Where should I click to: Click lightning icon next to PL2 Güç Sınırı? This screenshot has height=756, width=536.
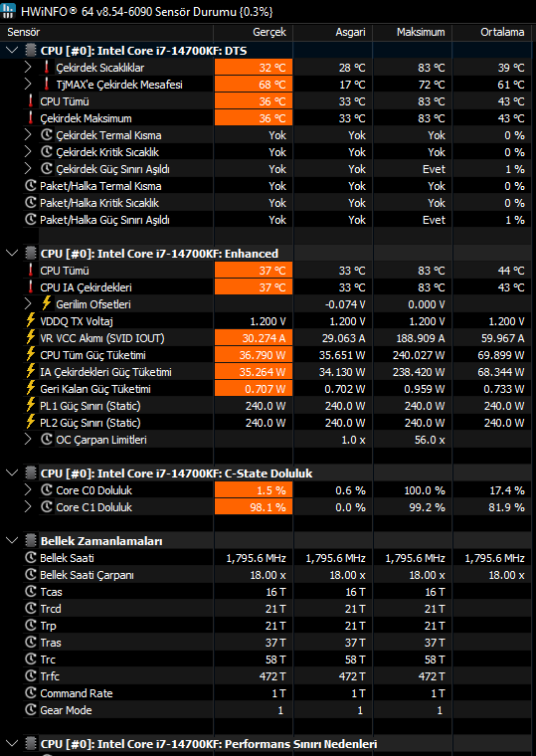31,423
